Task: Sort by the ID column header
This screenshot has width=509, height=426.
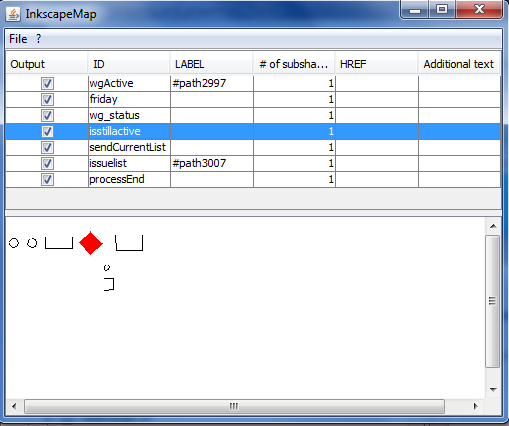Action: [x=129, y=64]
